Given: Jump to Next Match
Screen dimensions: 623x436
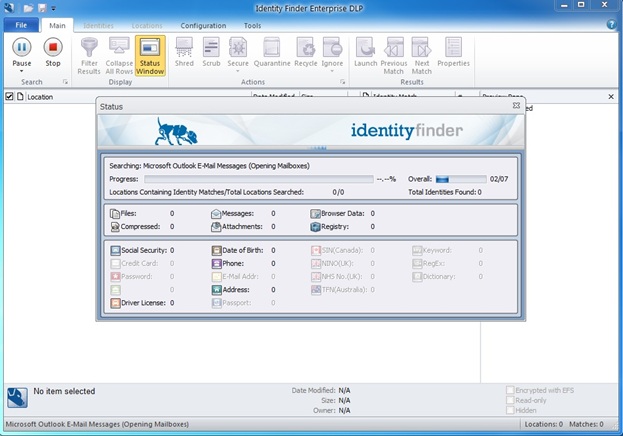Looking at the screenshot, I should [422, 56].
